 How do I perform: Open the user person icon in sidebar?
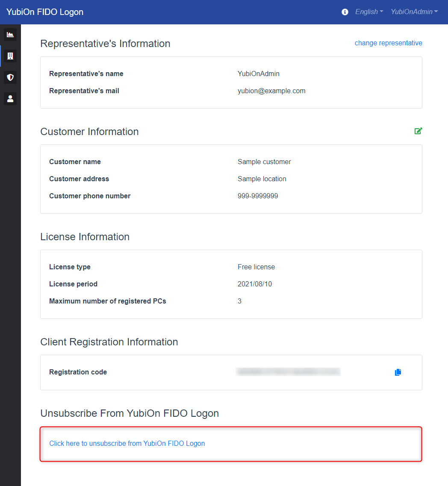pyautogui.click(x=10, y=99)
